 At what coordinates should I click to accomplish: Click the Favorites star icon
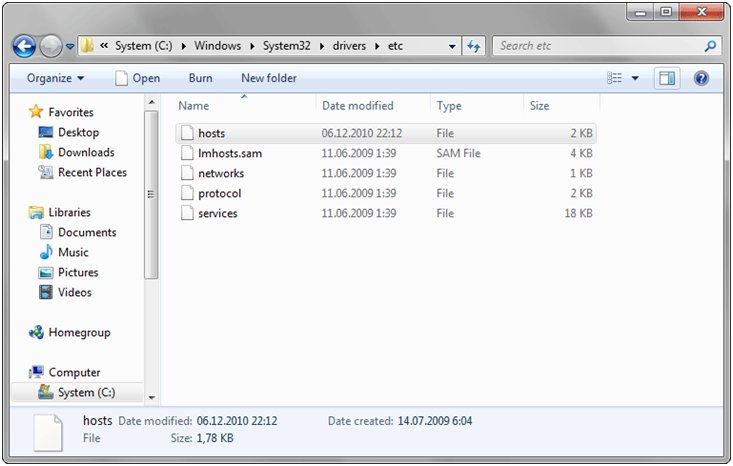pos(36,112)
